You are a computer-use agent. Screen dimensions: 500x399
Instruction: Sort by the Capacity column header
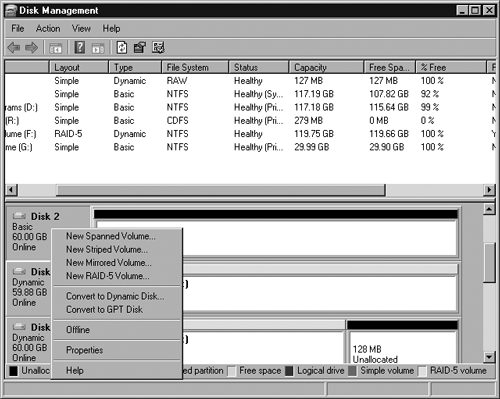click(326, 67)
